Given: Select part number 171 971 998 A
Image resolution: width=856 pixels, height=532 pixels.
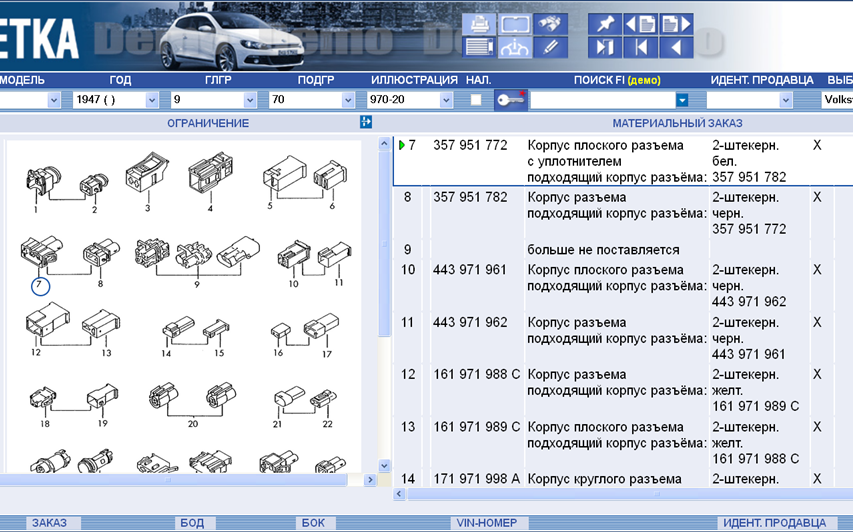Looking at the screenshot, I should click(477, 479).
